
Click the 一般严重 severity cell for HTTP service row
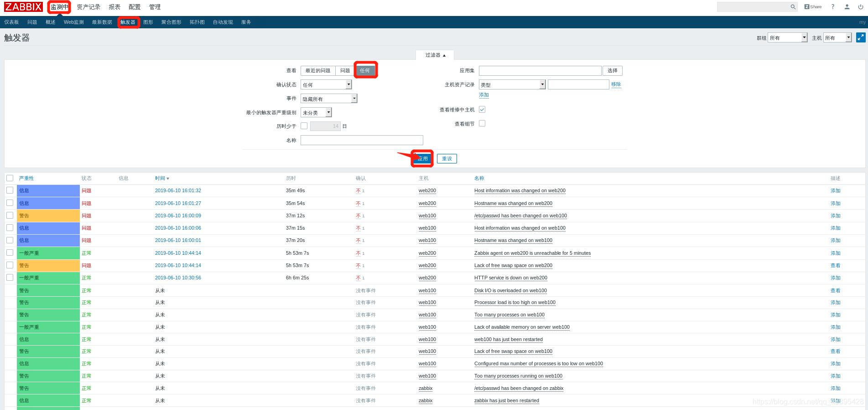tap(48, 278)
